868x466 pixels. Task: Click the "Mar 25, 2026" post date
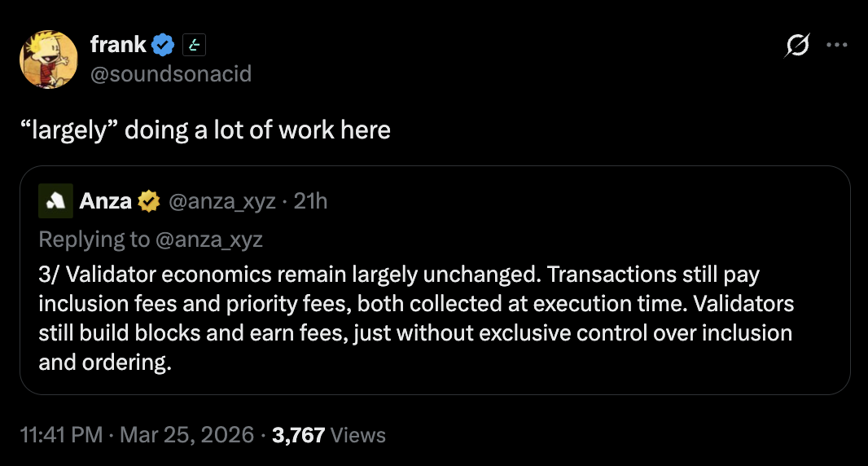tap(186, 436)
